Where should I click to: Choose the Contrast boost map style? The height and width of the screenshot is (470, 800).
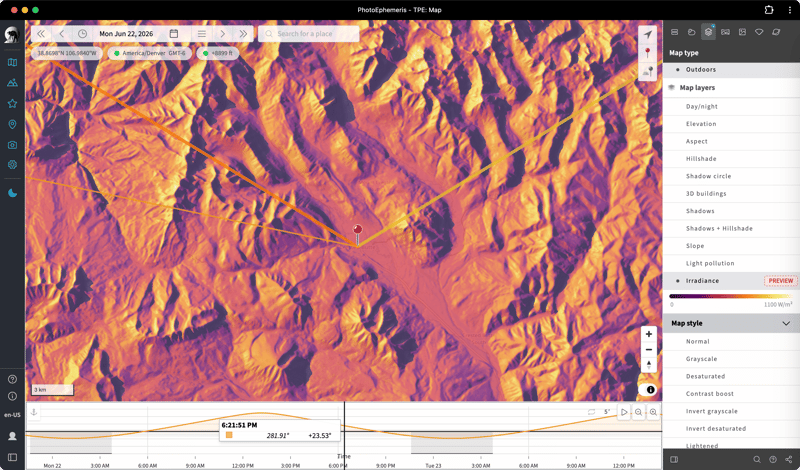(731, 394)
